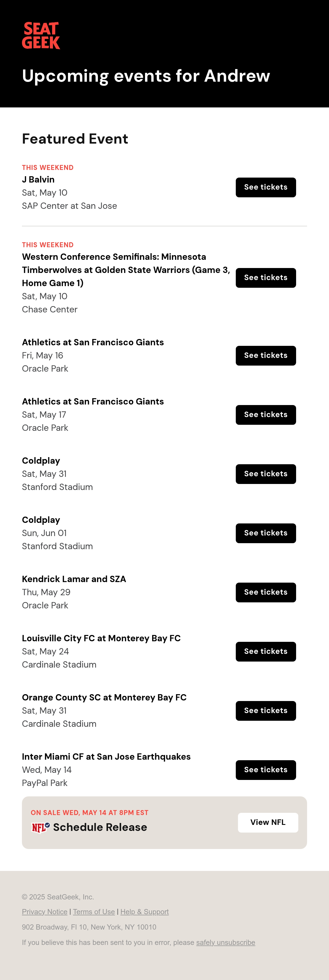See tickets for Coldplay on May 31
This screenshot has height=980, width=329.
point(266,474)
